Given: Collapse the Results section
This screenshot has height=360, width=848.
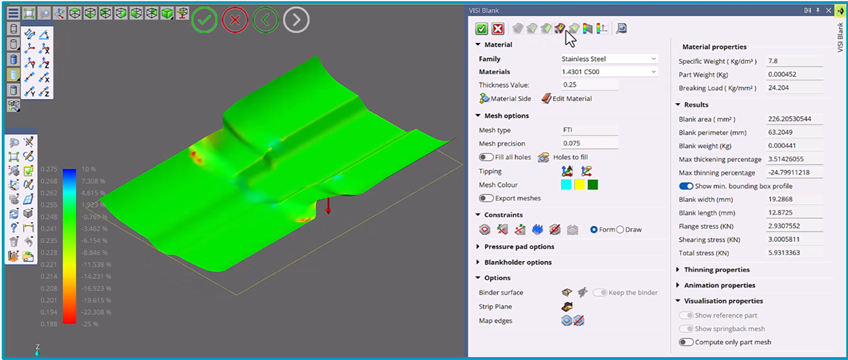Looking at the screenshot, I should pos(678,105).
